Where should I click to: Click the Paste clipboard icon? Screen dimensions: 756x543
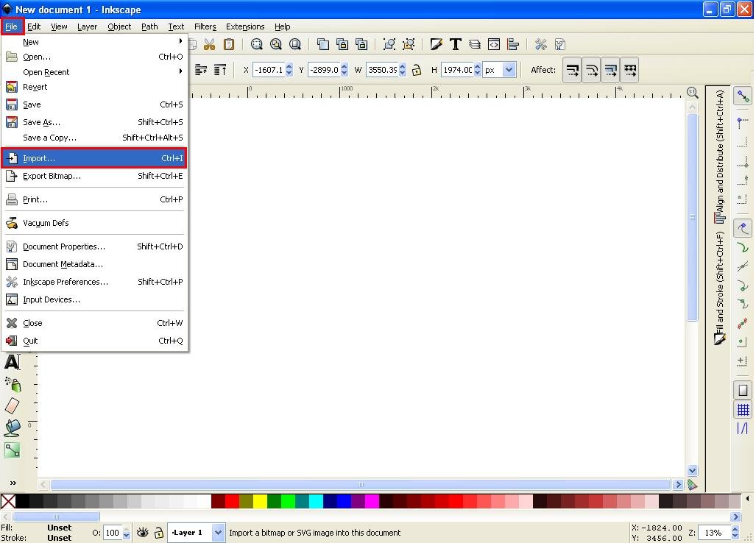pyautogui.click(x=229, y=45)
